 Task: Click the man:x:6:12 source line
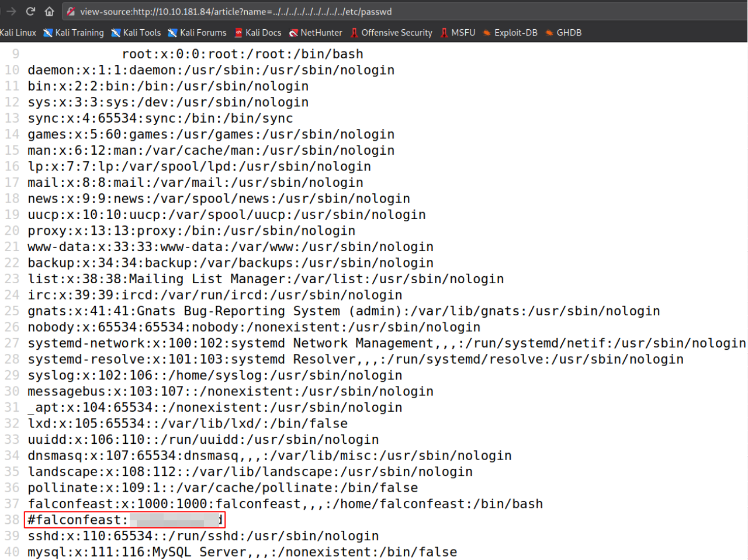(x=211, y=151)
